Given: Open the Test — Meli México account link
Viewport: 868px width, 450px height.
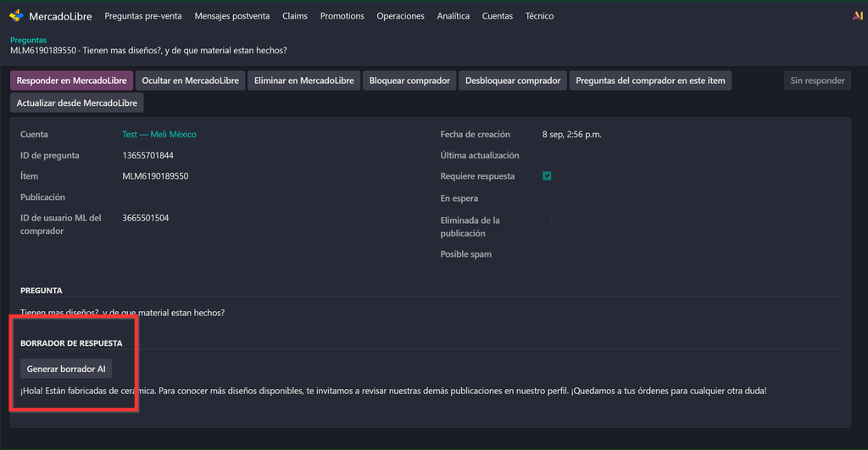Looking at the screenshot, I should pyautogui.click(x=159, y=134).
